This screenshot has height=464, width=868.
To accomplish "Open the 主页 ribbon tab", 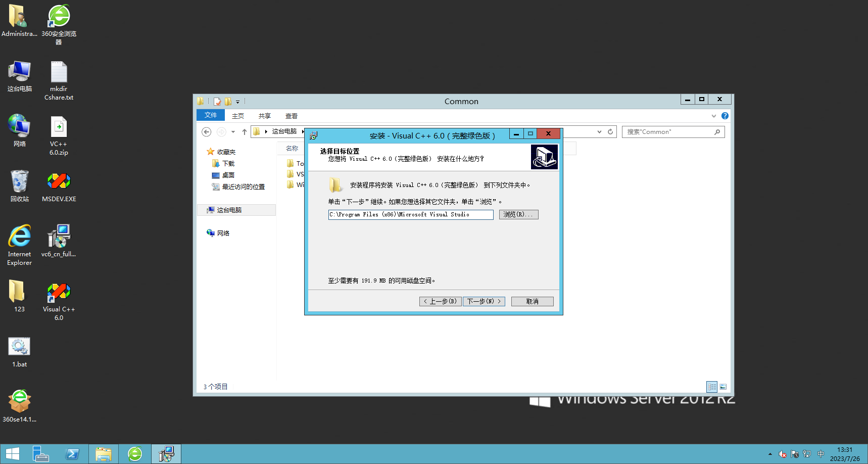I will pyautogui.click(x=238, y=116).
